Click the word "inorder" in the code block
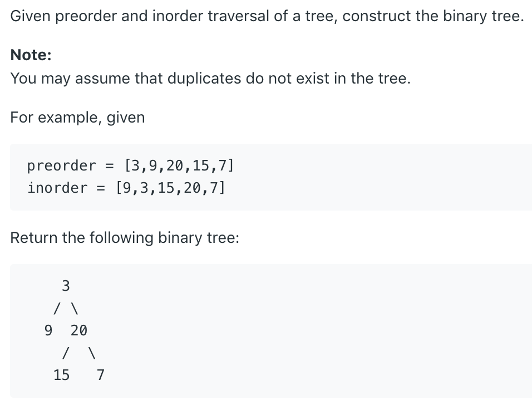The width and height of the screenshot is (532, 400). [57, 188]
